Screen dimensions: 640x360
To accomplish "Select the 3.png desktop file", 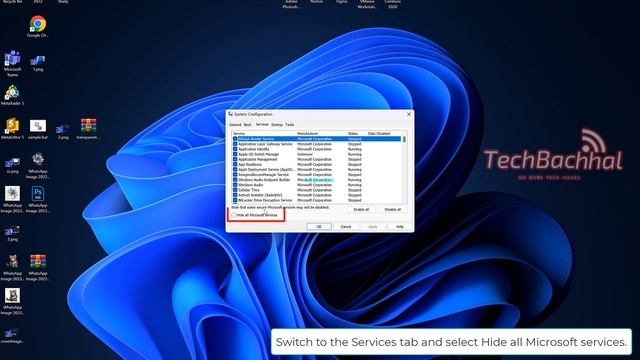I will point(12,234).
